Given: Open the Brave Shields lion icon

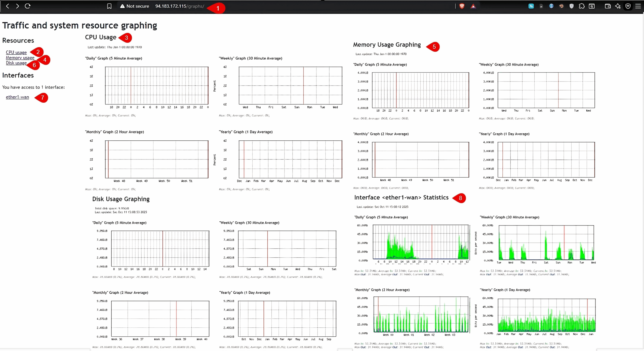Looking at the screenshot, I should pos(462,6).
